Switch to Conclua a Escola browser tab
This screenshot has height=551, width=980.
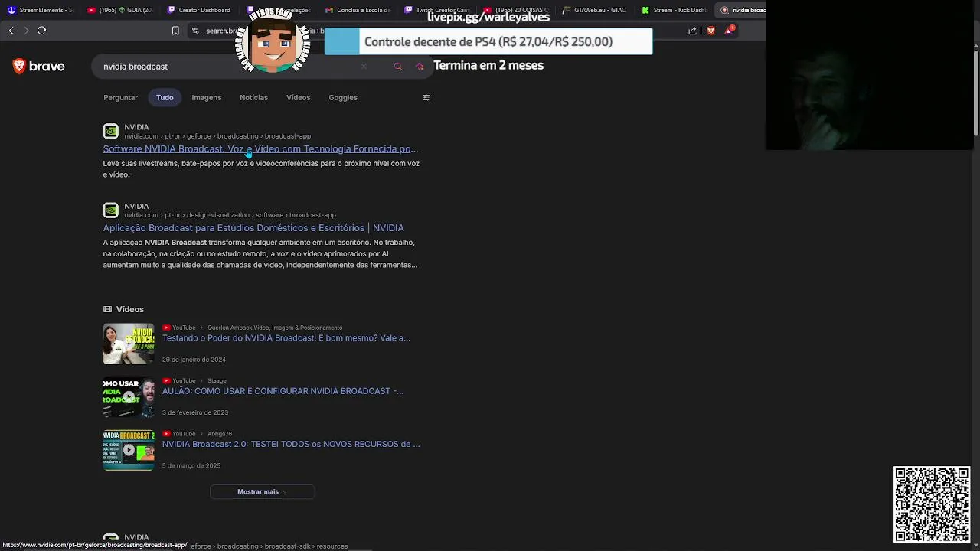(357, 10)
